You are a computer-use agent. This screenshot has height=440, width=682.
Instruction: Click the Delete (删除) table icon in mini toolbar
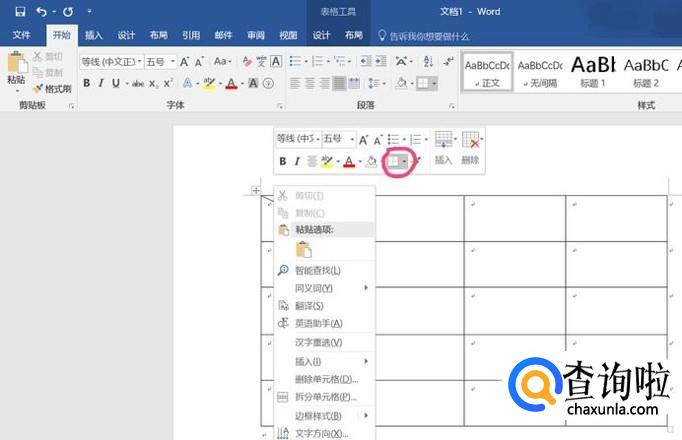click(471, 141)
